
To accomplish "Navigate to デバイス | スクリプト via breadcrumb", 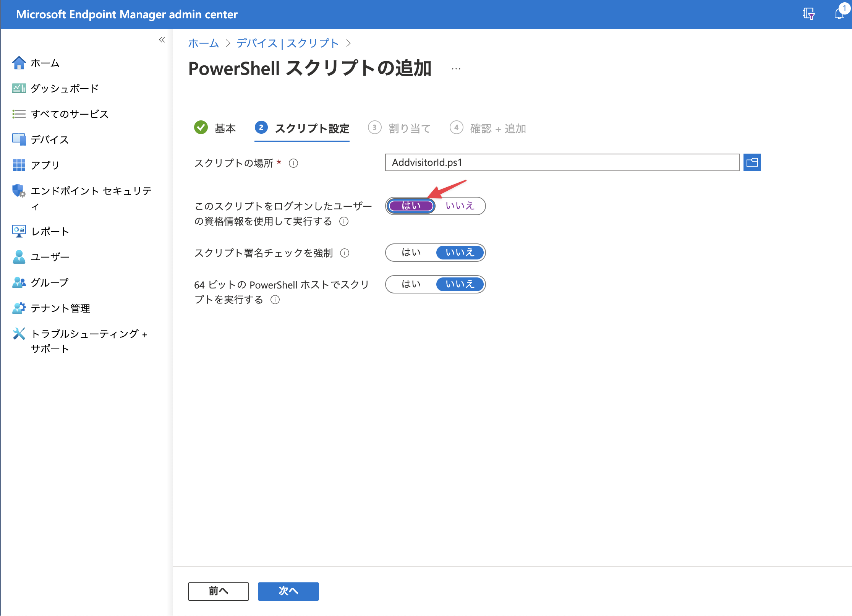I will 286,43.
